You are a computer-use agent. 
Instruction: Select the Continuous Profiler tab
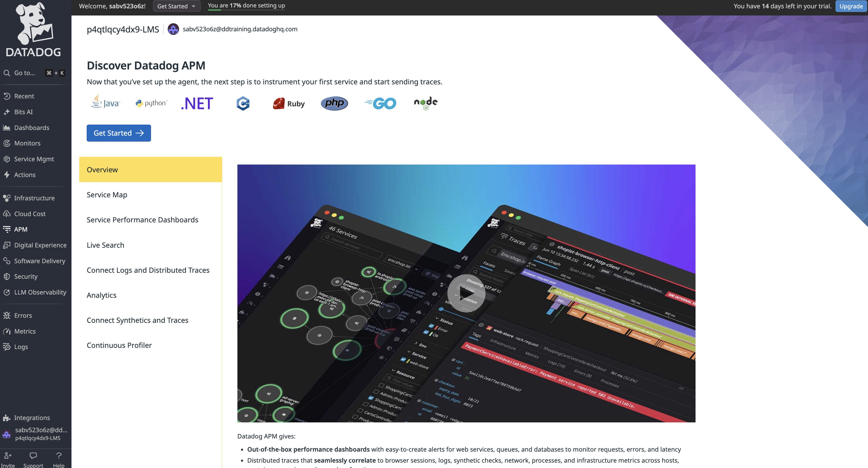(151, 345)
